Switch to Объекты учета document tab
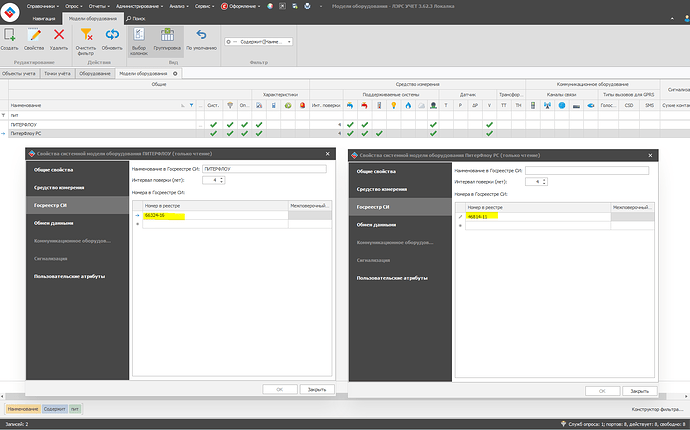This screenshot has width=690, height=430. pyautogui.click(x=19, y=74)
